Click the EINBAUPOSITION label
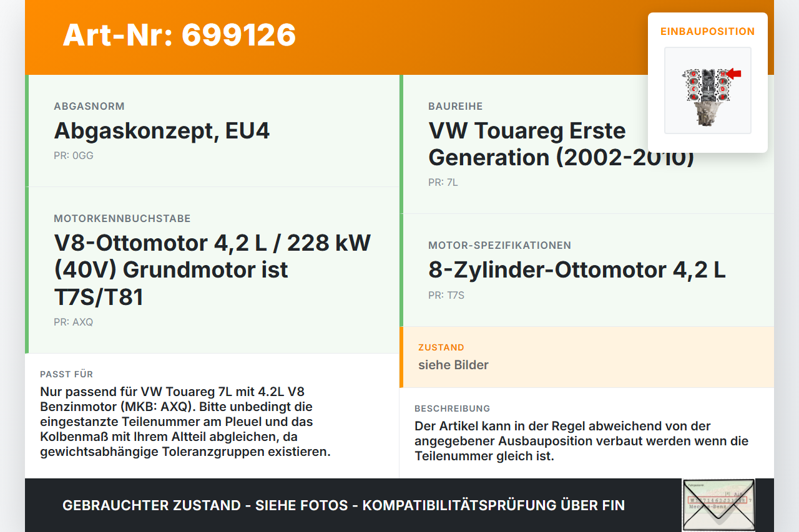The height and width of the screenshot is (532, 799). pyautogui.click(x=707, y=31)
